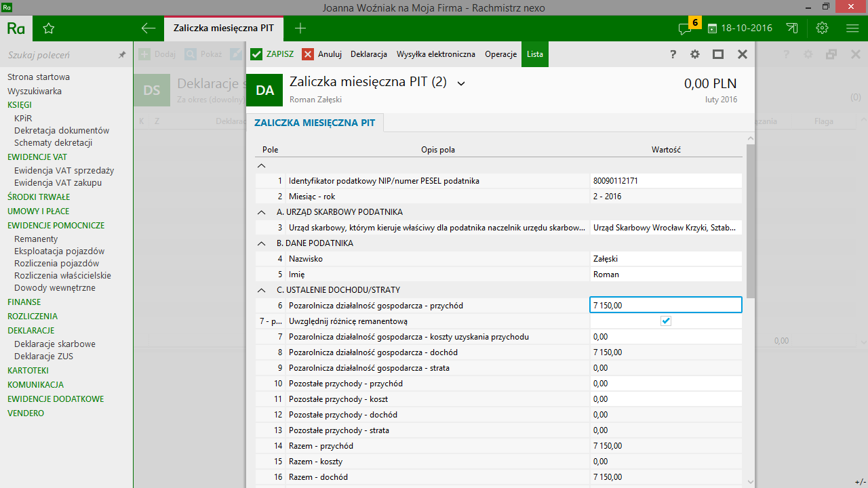Pin the command search box
Screen dimensions: 868x488
click(122, 55)
